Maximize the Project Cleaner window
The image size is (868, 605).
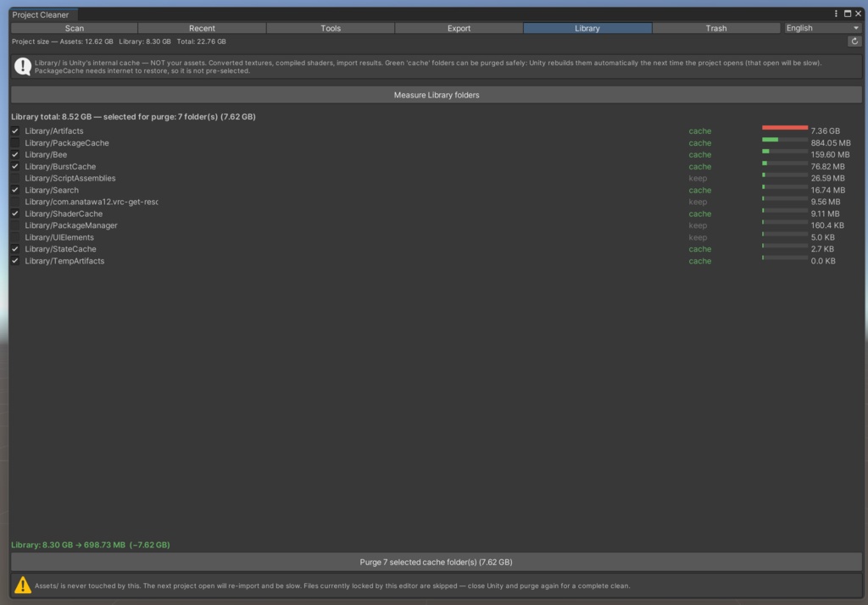coord(848,14)
